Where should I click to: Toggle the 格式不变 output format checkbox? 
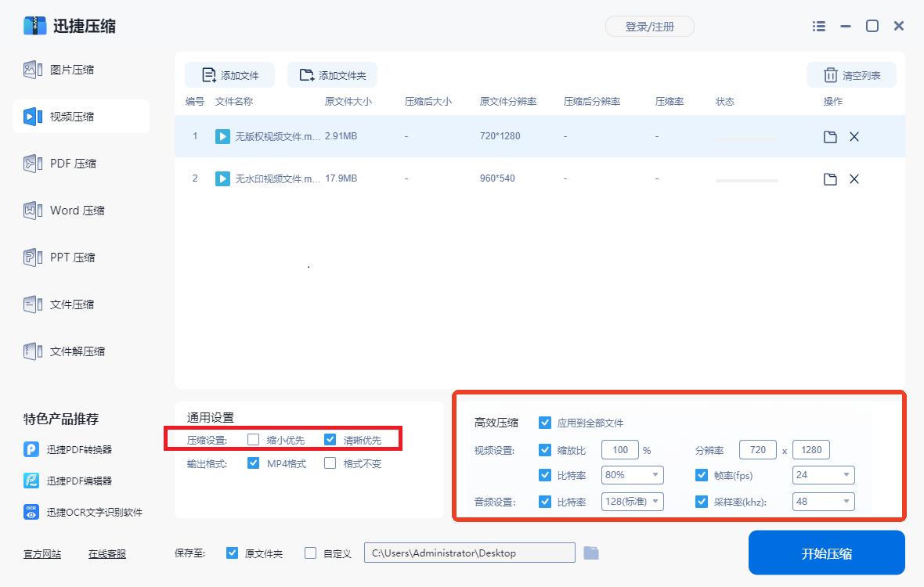(x=330, y=463)
